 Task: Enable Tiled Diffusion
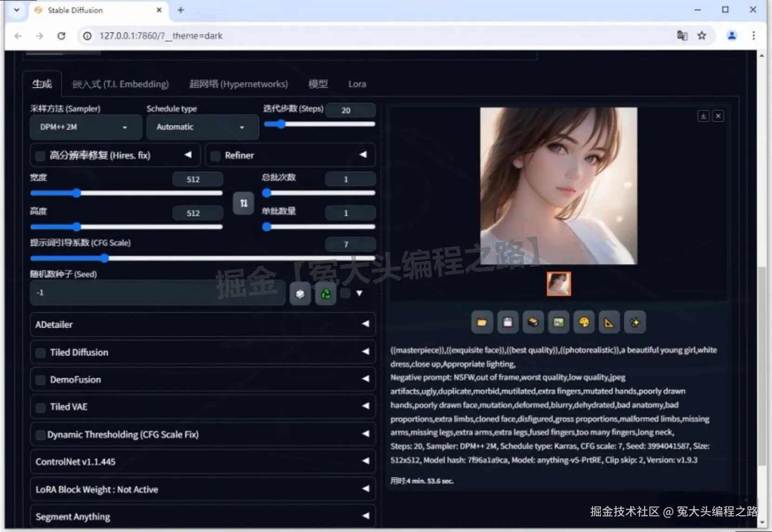coord(40,353)
